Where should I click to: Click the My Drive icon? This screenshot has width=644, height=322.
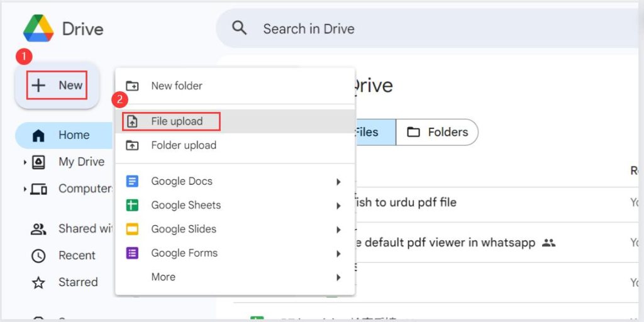38,162
